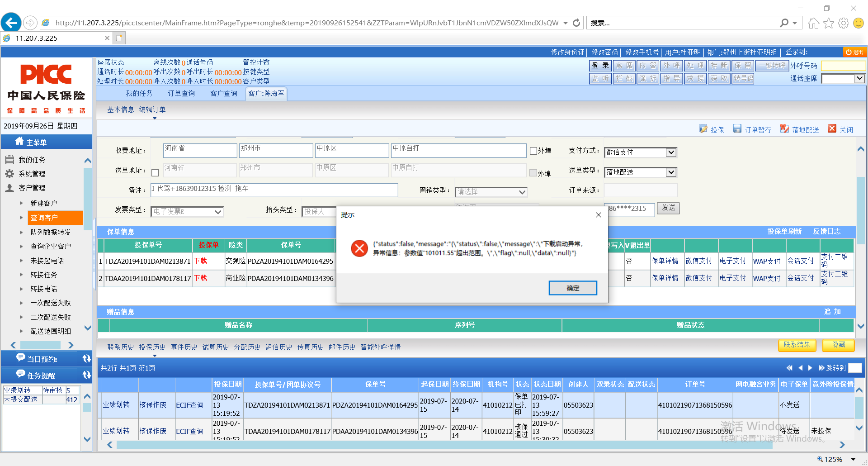Screen dimensions: 868x466
Task: Switch to the 订单查询 tab
Action: (181, 94)
